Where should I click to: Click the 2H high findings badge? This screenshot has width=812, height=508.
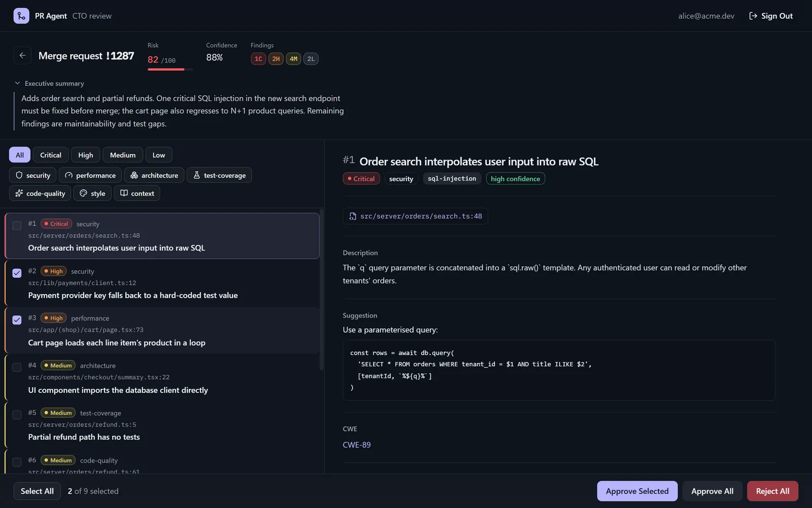point(276,59)
